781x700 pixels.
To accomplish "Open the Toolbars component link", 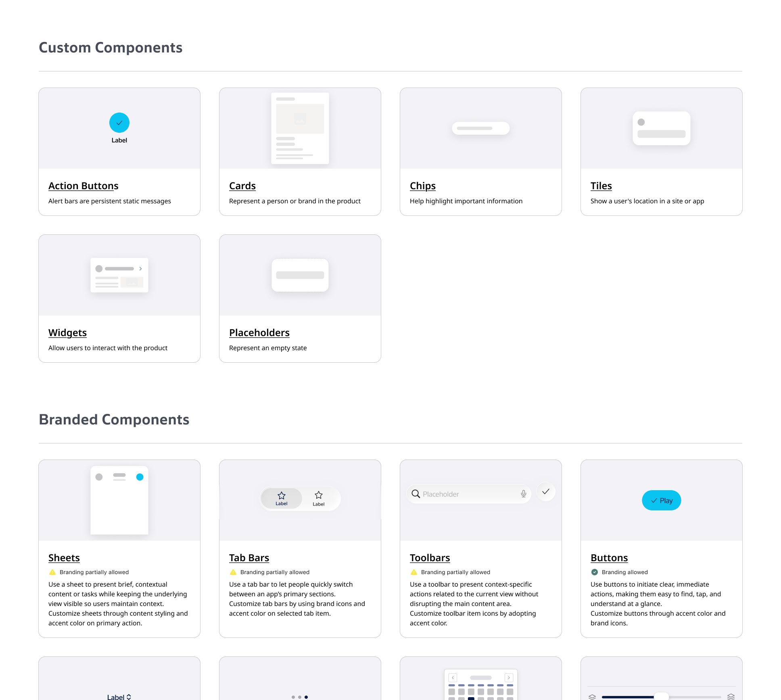I will (x=430, y=558).
